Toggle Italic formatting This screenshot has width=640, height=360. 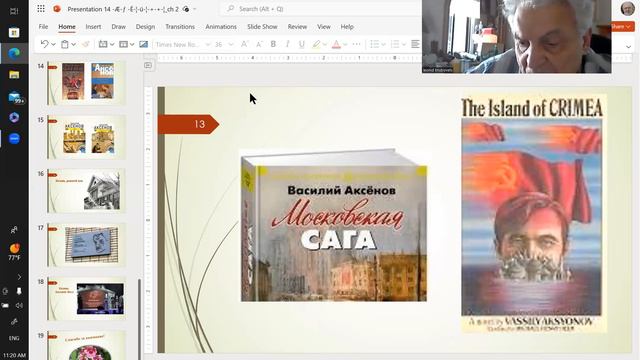point(287,44)
